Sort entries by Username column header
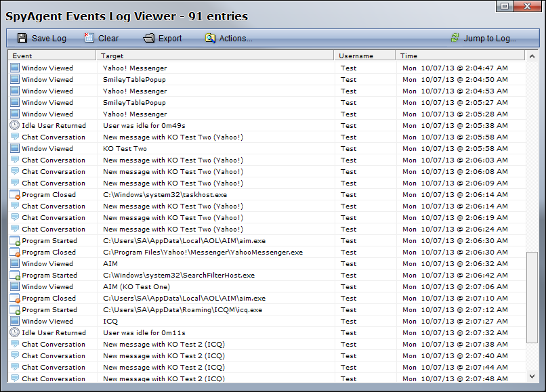 364,56
